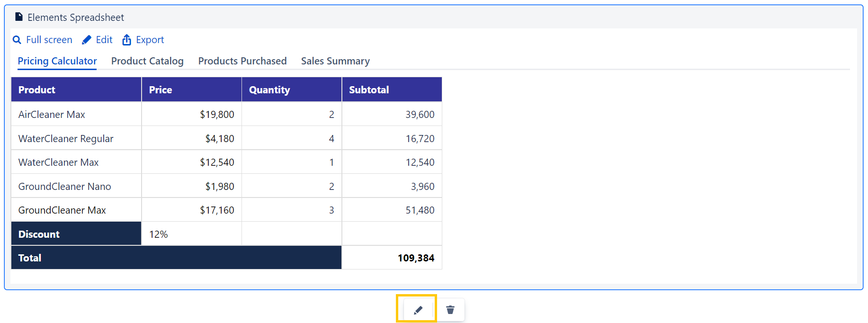Click the GroundCleaner Nano product cell

point(76,186)
